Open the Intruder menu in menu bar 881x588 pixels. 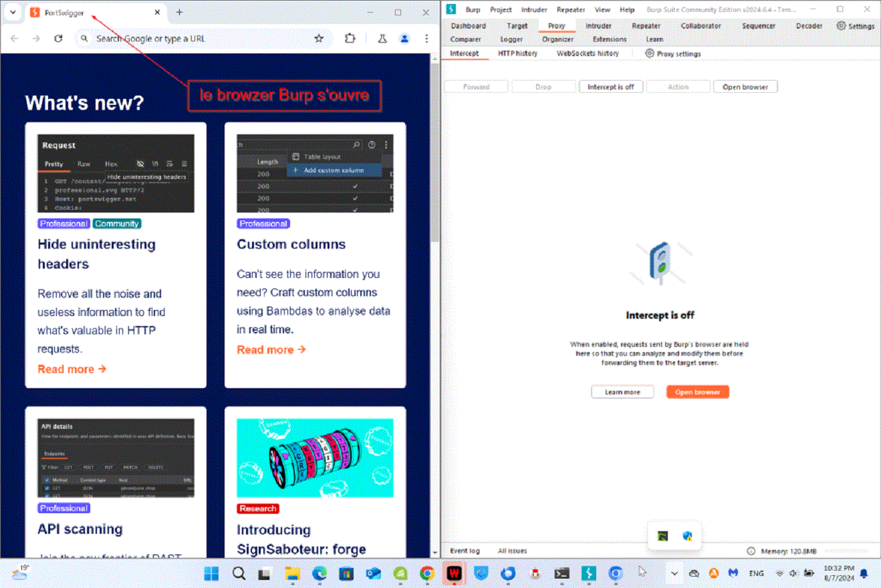(534, 9)
